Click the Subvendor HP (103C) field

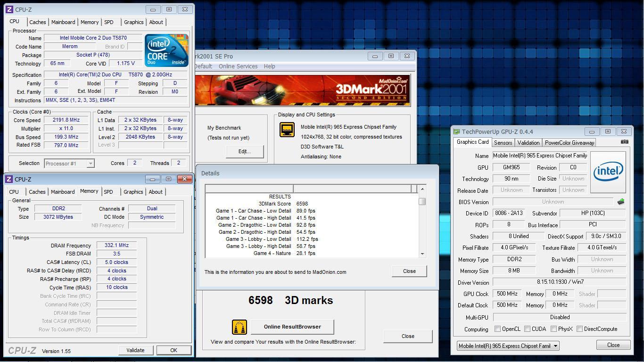593,213
